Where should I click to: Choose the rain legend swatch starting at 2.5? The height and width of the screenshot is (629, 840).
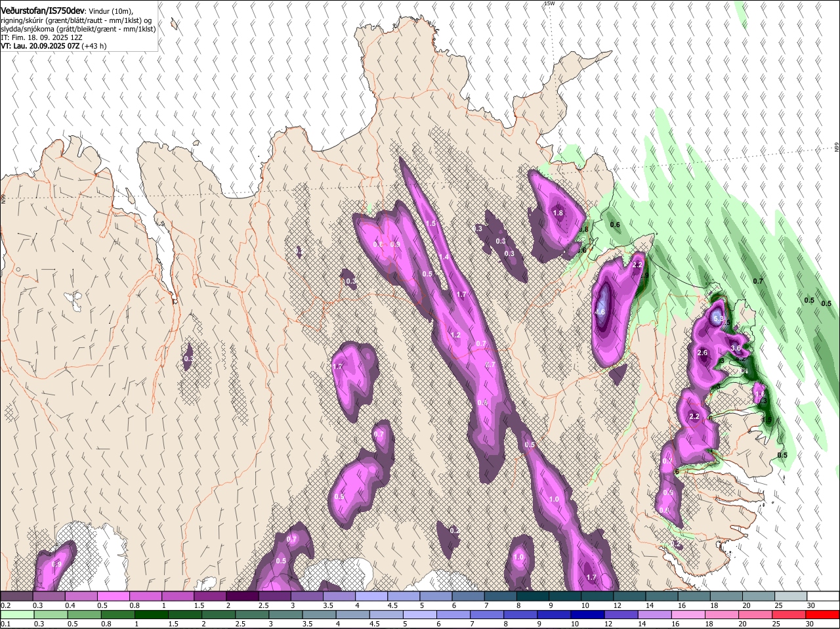click(253, 614)
